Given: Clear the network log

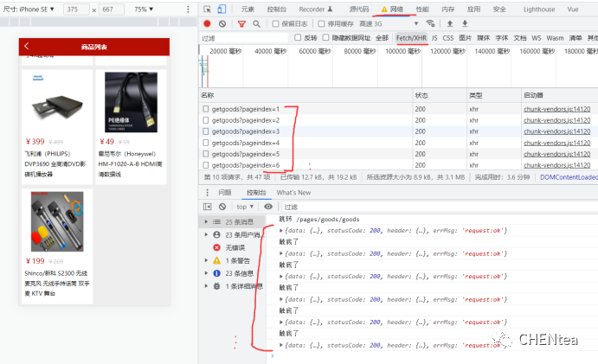Looking at the screenshot, I should tap(222, 23).
